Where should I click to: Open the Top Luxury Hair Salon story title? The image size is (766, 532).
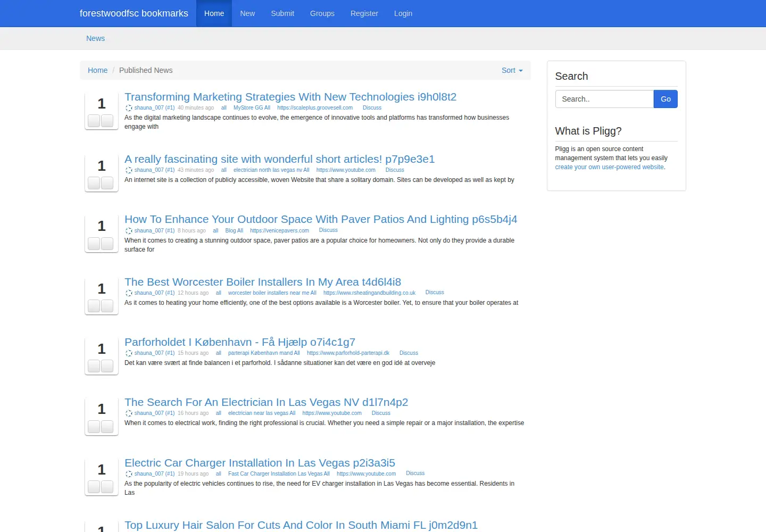tap(301, 525)
